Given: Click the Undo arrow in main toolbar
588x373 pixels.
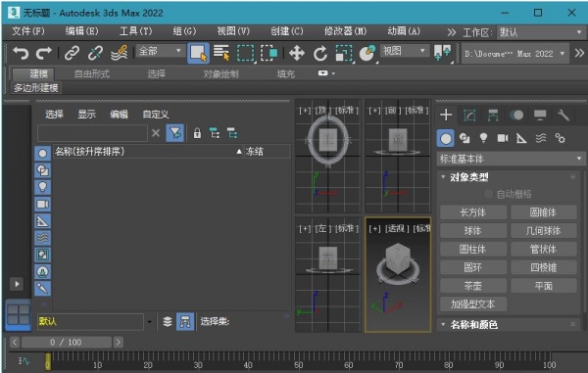Looking at the screenshot, I should (x=21, y=53).
